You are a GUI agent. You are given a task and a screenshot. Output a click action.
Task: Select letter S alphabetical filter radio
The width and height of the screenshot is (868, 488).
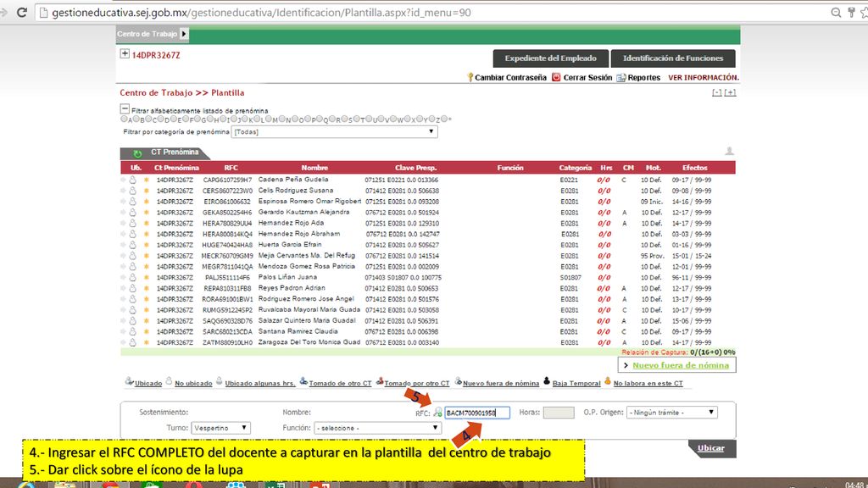[344, 119]
